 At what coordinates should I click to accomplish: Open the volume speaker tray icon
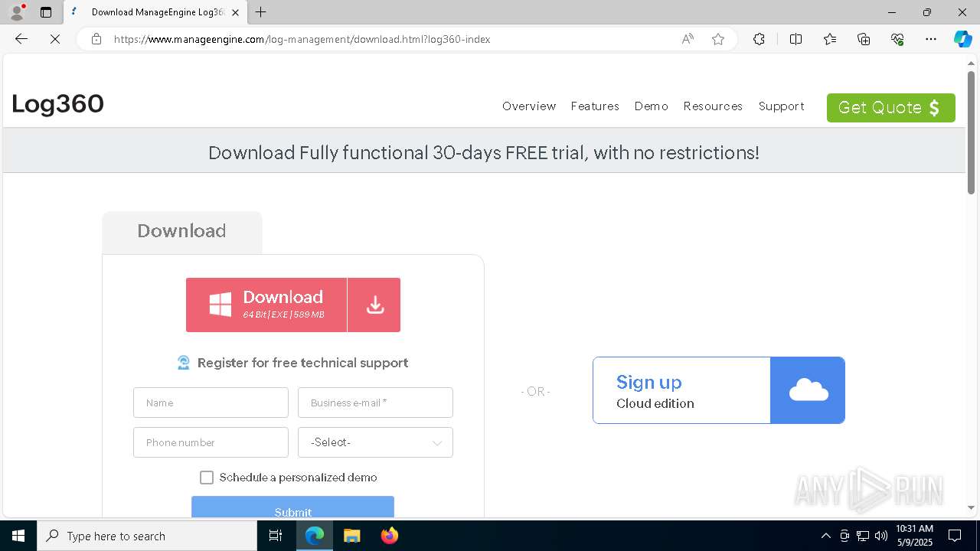tap(881, 536)
